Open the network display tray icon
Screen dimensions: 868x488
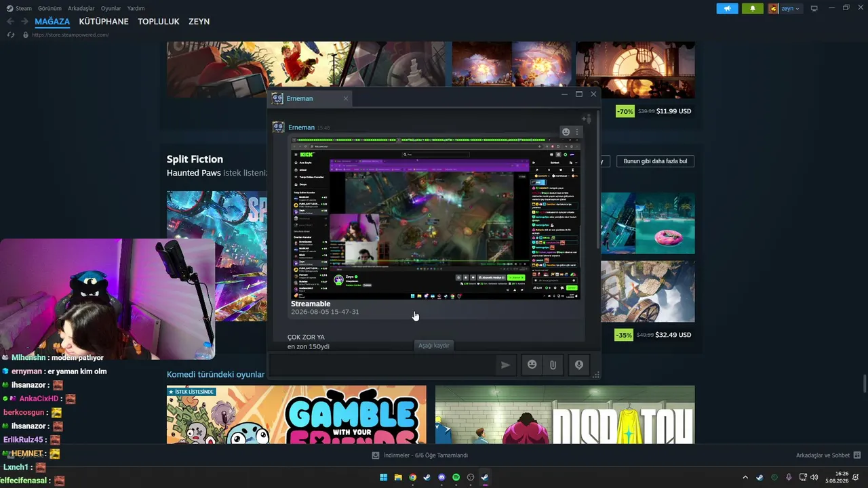point(803,477)
